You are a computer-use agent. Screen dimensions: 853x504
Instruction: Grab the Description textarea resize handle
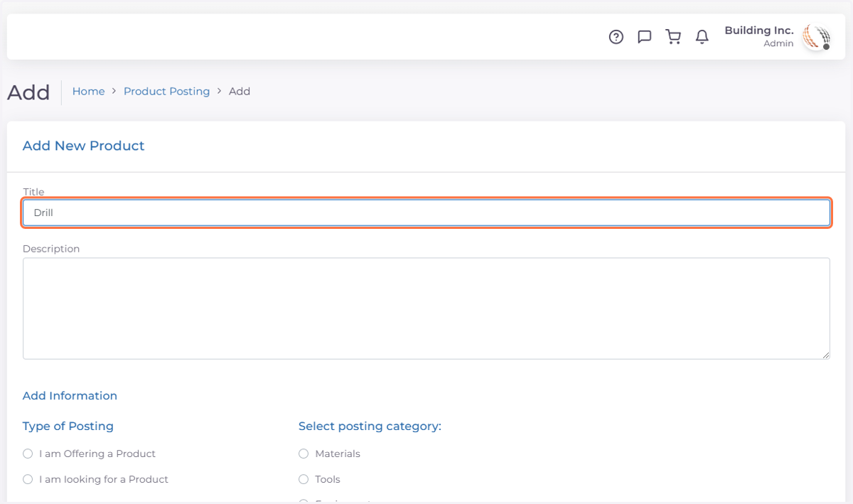(x=825, y=354)
